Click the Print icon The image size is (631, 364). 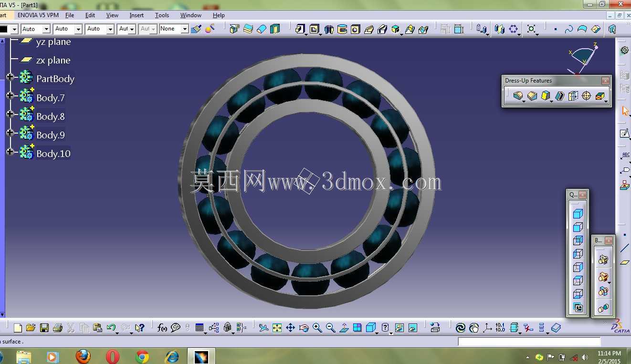(x=58, y=328)
